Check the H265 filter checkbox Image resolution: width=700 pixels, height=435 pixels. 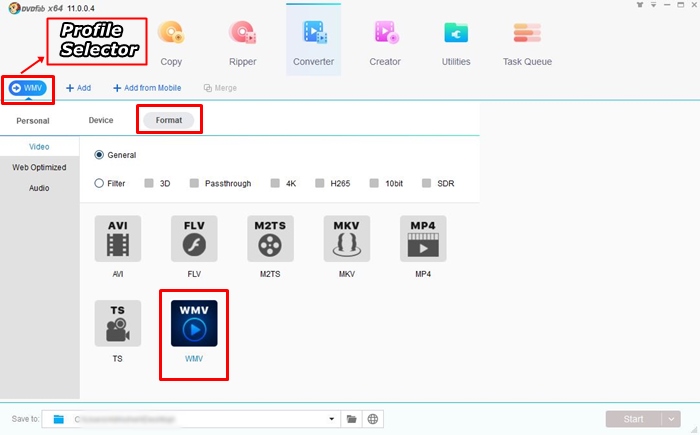click(x=320, y=183)
